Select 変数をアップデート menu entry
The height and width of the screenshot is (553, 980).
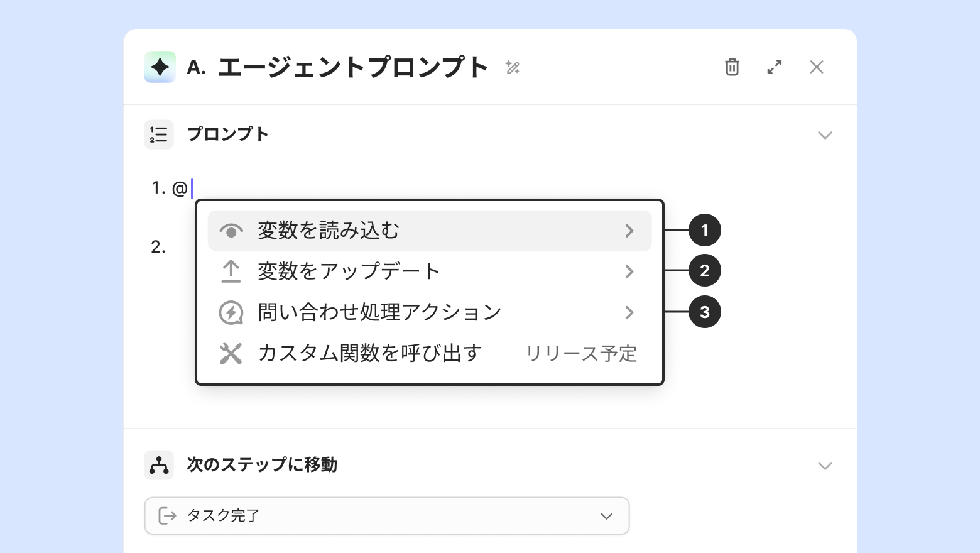[x=349, y=271]
